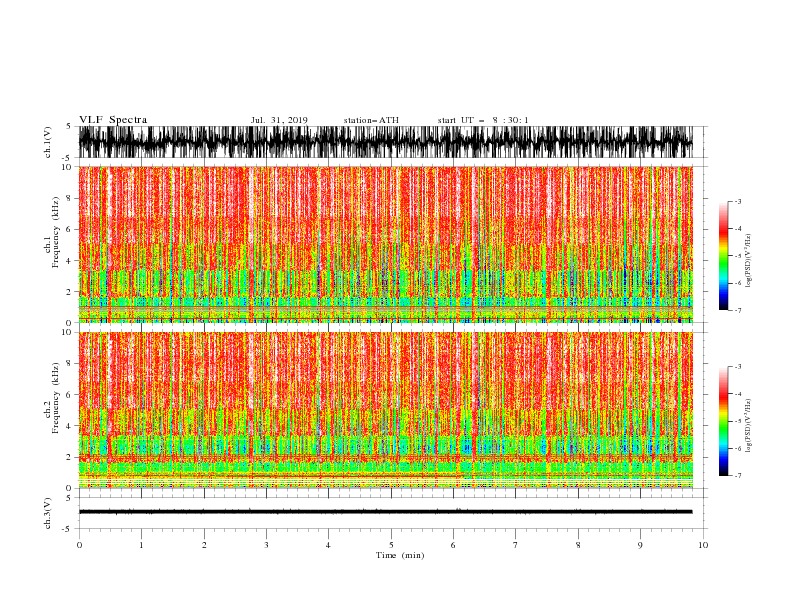
Task: Click tick label "5" on Time axis
Action: coord(391,545)
